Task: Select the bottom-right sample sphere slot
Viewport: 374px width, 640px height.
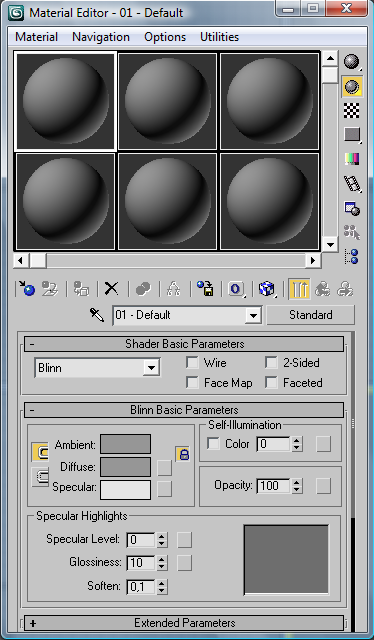Action: pyautogui.click(x=269, y=201)
